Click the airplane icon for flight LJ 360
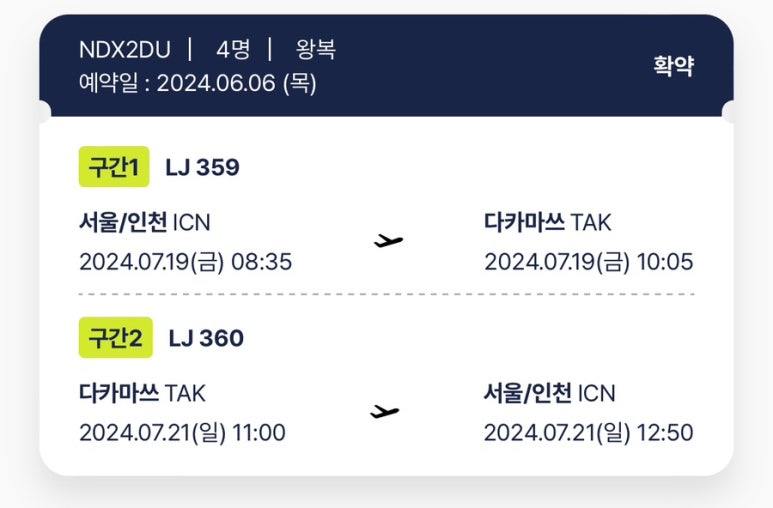This screenshot has width=773, height=508. click(385, 411)
